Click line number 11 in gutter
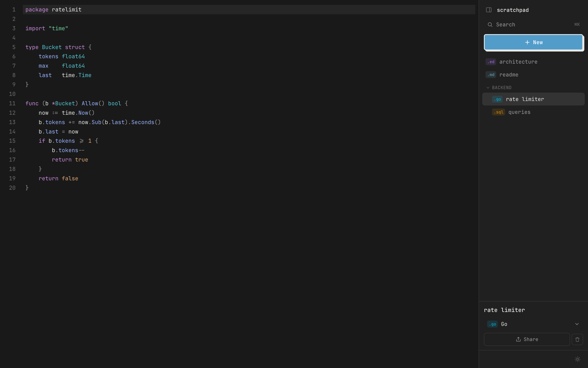Viewport: 588px width, 368px height. [x=12, y=103]
